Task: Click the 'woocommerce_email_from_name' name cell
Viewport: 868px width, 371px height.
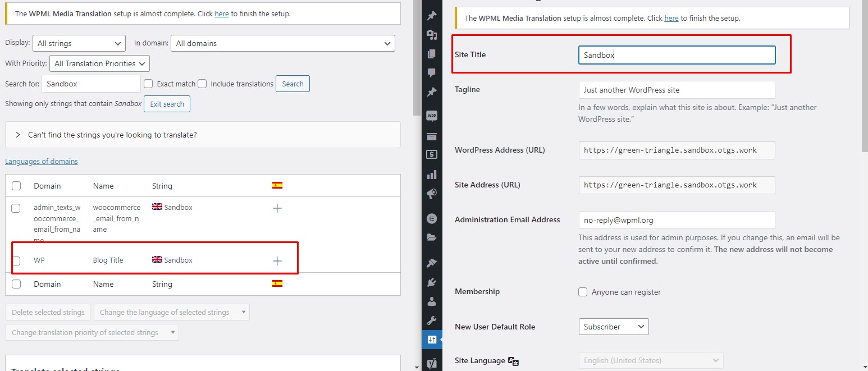Action: [x=117, y=218]
